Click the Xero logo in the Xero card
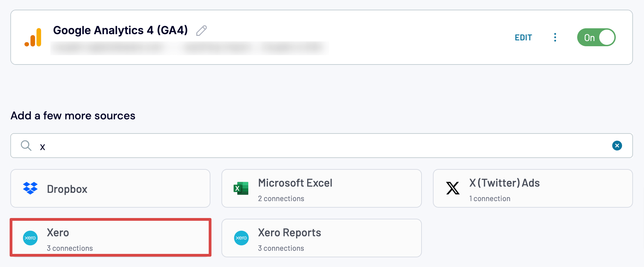 [x=30, y=238]
